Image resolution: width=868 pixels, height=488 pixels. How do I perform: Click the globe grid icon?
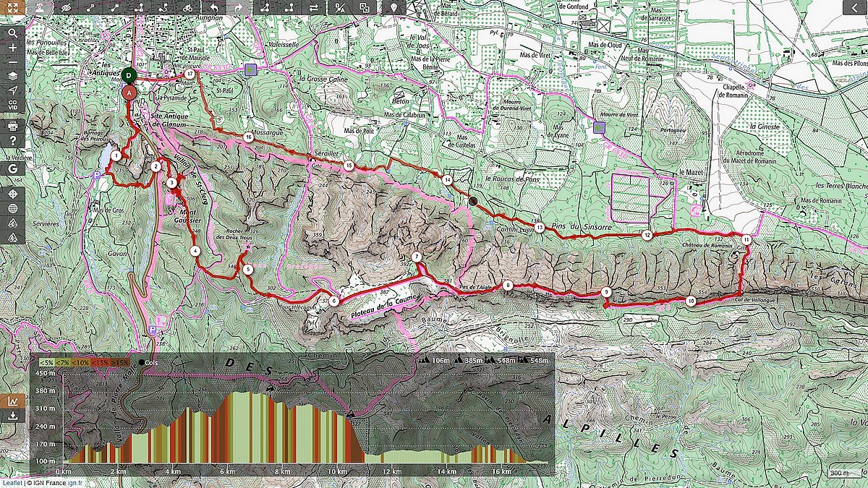tap(13, 209)
